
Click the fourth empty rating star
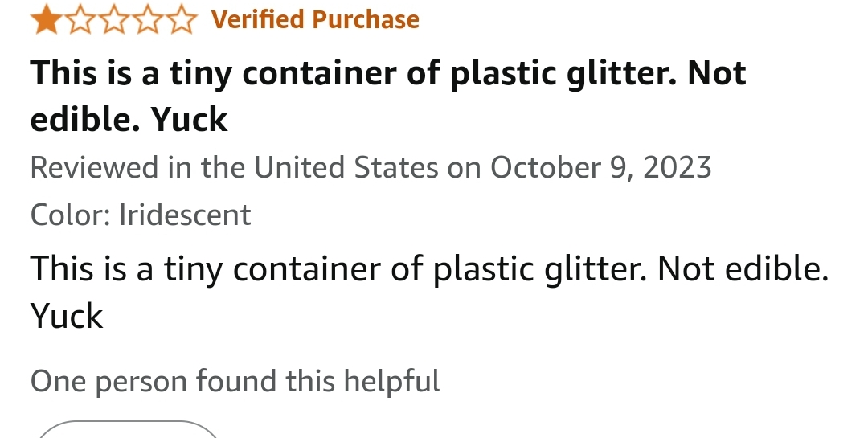point(149,20)
